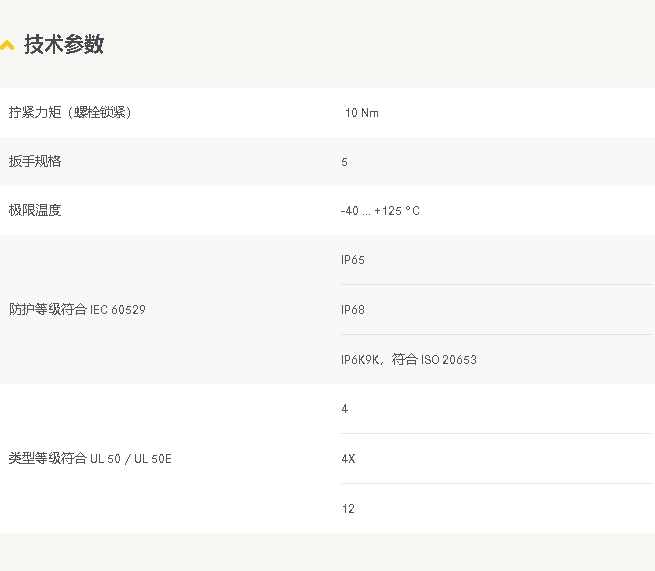Select the 拧紧力矩（螺栓锁紧）label

coord(70,112)
